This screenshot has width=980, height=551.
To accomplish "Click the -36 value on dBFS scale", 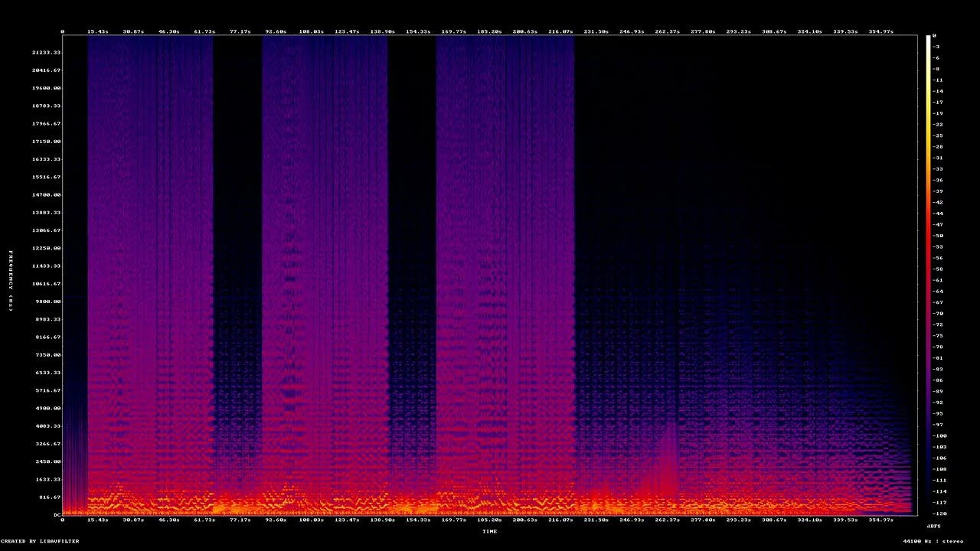I will (938, 180).
